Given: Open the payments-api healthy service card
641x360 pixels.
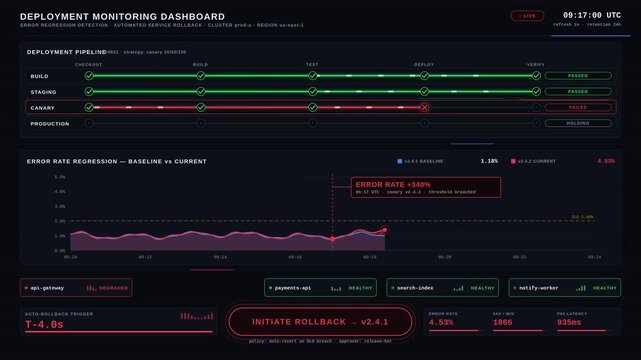Looking at the screenshot, I should coord(320,288).
